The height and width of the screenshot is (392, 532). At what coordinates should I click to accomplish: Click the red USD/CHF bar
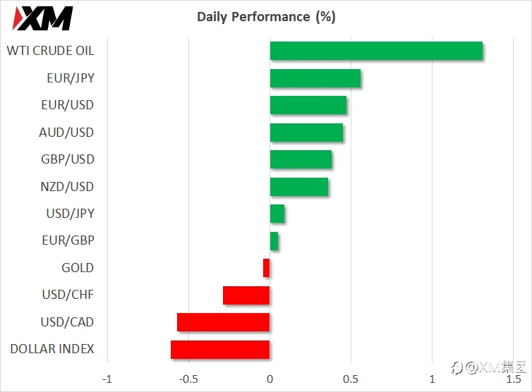pos(246,295)
